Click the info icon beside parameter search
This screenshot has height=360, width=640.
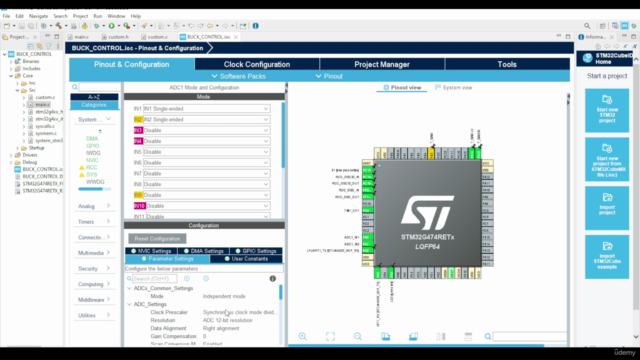[273, 278]
